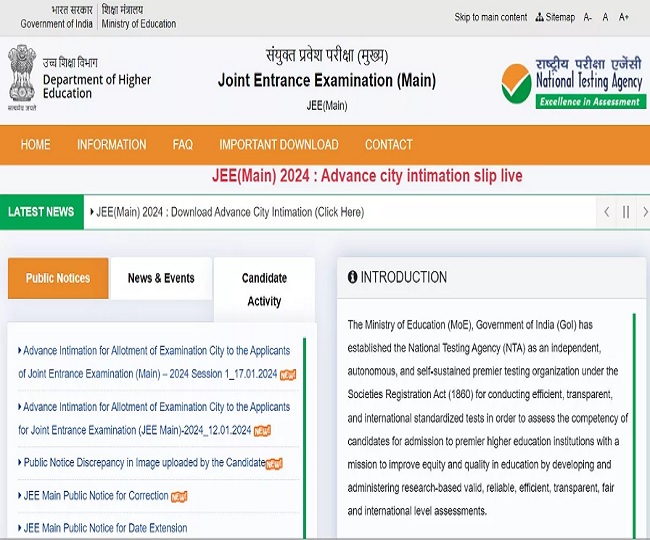Viewport: 650px width, 540px height.
Task: Increase font size with A+ button
Action: tap(623, 17)
